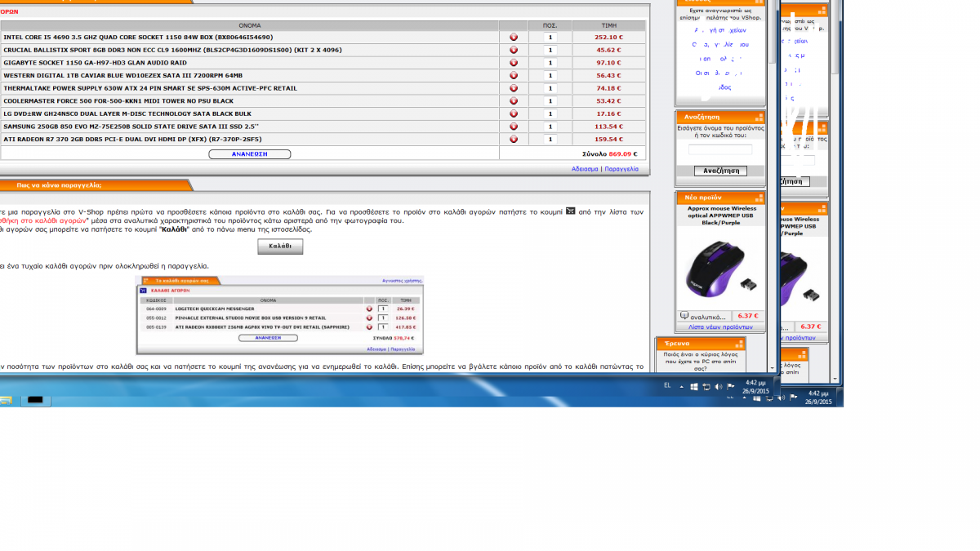
Task: Click the ΠΟΣ. column header
Action: (x=550, y=25)
